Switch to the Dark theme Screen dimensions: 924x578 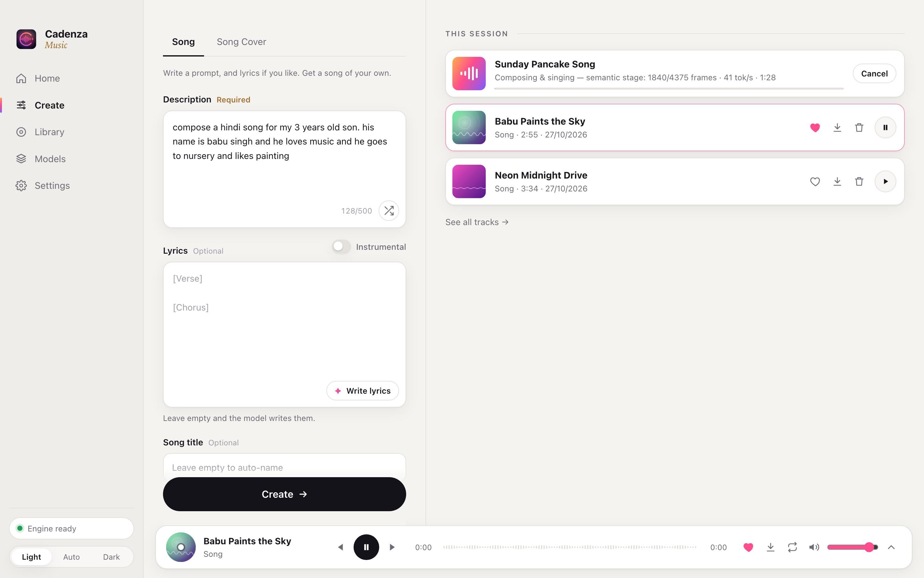(x=112, y=557)
